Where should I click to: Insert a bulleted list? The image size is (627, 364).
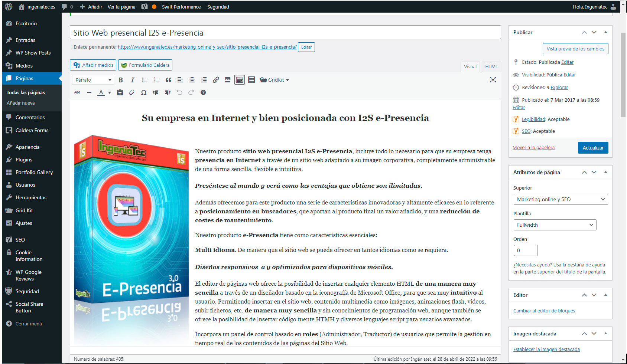point(144,80)
